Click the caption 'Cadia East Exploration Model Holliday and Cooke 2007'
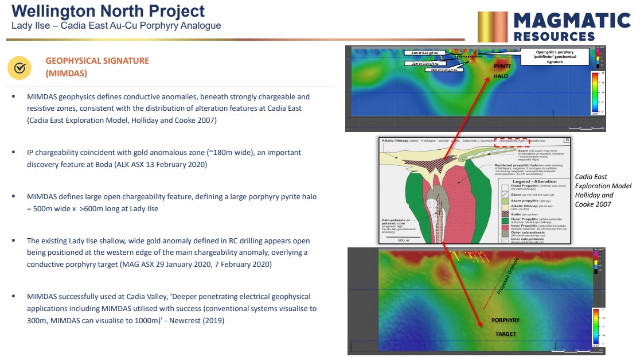 [603, 191]
